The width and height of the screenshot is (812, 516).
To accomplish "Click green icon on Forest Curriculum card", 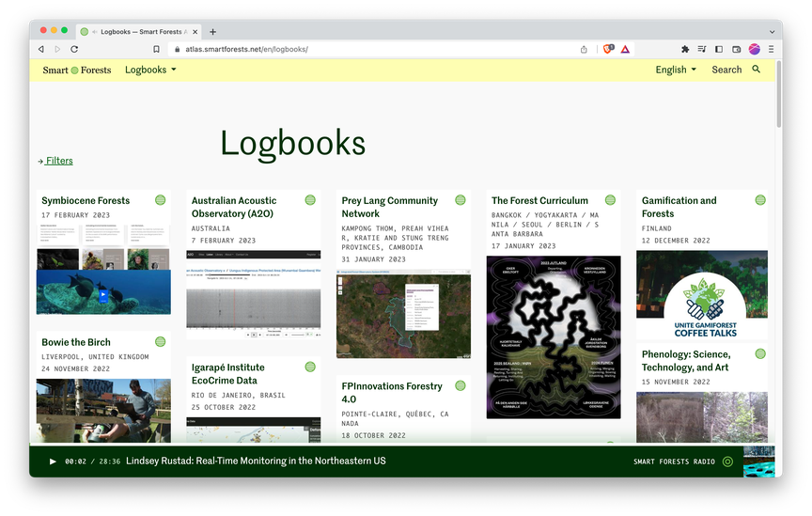I will 611,200.
